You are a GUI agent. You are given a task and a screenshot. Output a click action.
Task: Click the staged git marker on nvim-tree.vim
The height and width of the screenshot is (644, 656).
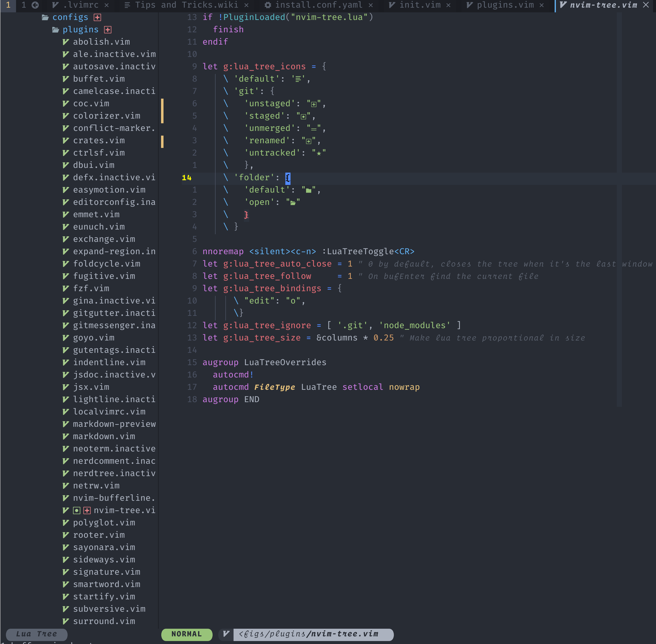pyautogui.click(x=77, y=510)
